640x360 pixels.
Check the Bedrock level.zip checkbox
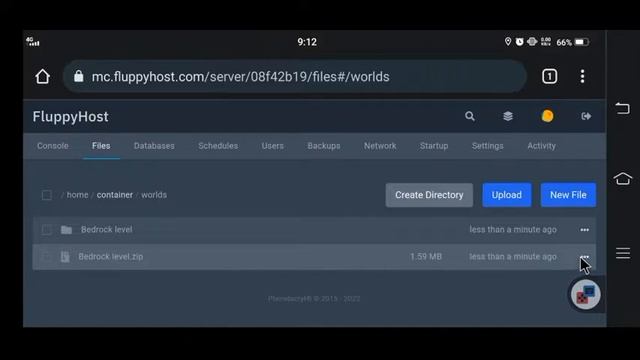click(47, 257)
